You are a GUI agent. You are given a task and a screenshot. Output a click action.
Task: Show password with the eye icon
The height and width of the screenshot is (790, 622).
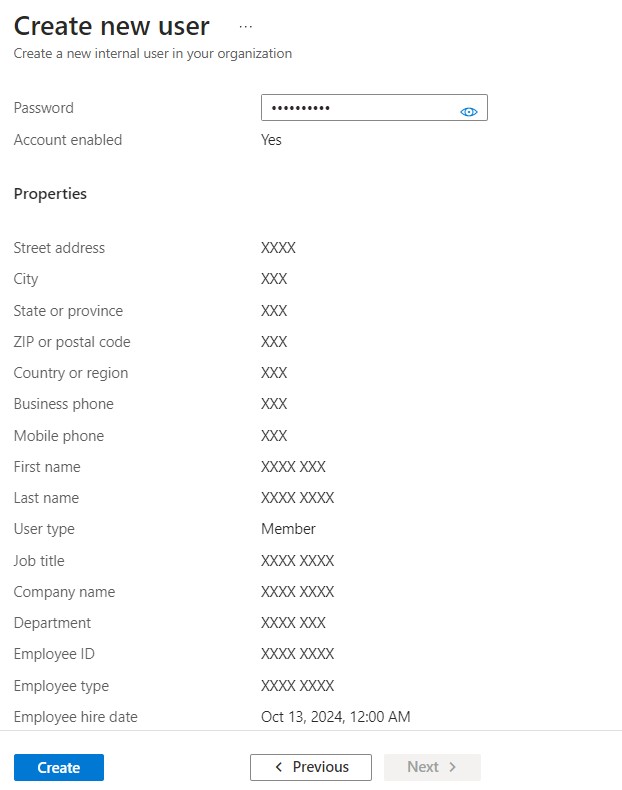click(469, 112)
